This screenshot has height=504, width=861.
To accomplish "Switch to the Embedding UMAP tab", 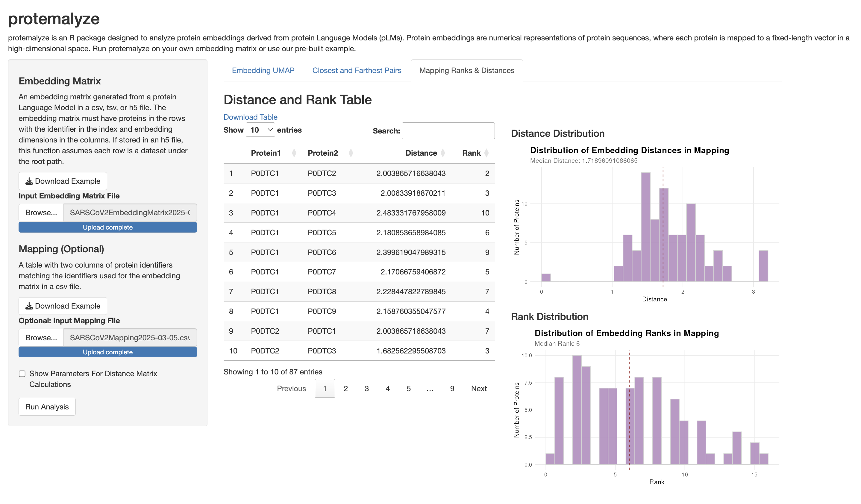I will pyautogui.click(x=263, y=70).
